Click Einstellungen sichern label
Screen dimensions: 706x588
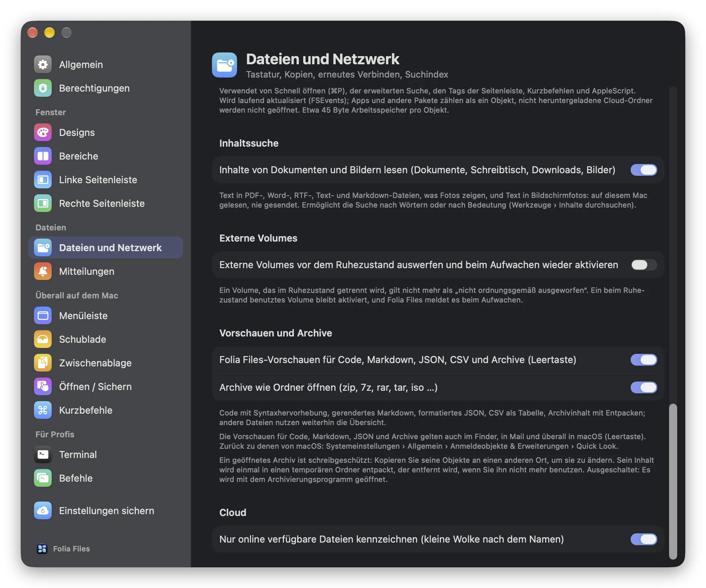[107, 511]
